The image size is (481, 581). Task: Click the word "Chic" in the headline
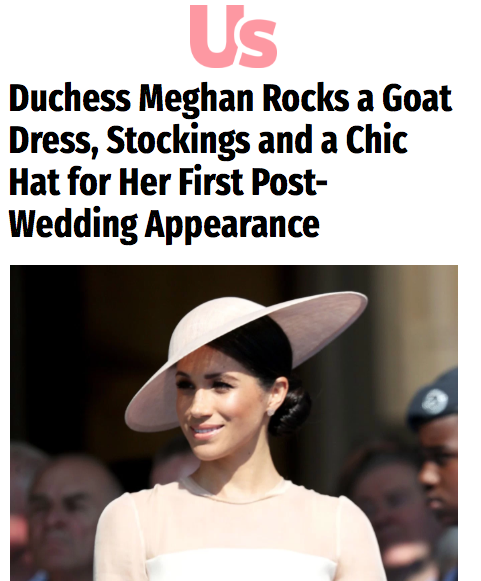coord(377,140)
